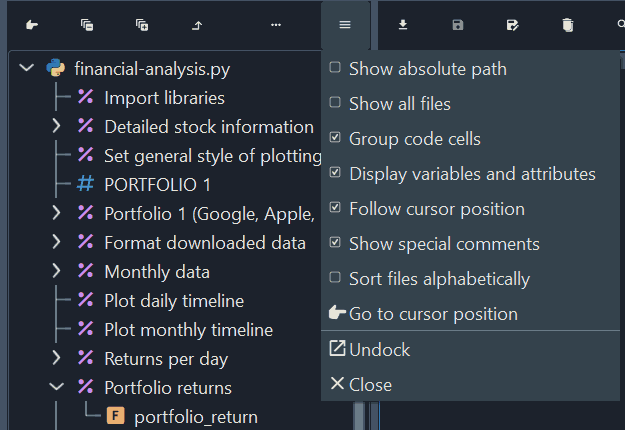
Task: Click the Portfolio returns label
Action: click(168, 388)
